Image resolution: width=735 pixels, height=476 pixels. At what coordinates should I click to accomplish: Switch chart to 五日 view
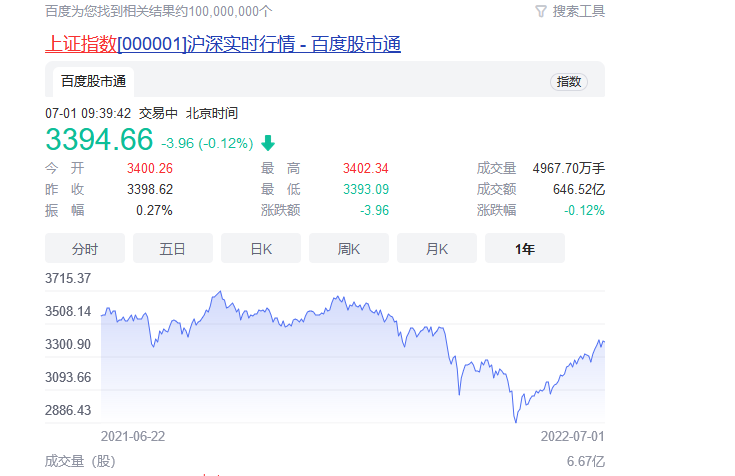pos(172,249)
